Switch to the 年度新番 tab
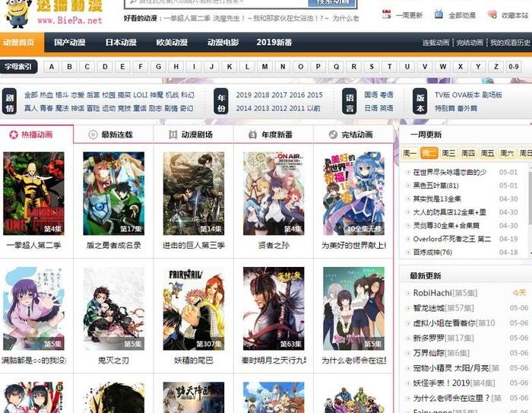The width and height of the screenshot is (532, 413). pyautogui.click(x=274, y=135)
